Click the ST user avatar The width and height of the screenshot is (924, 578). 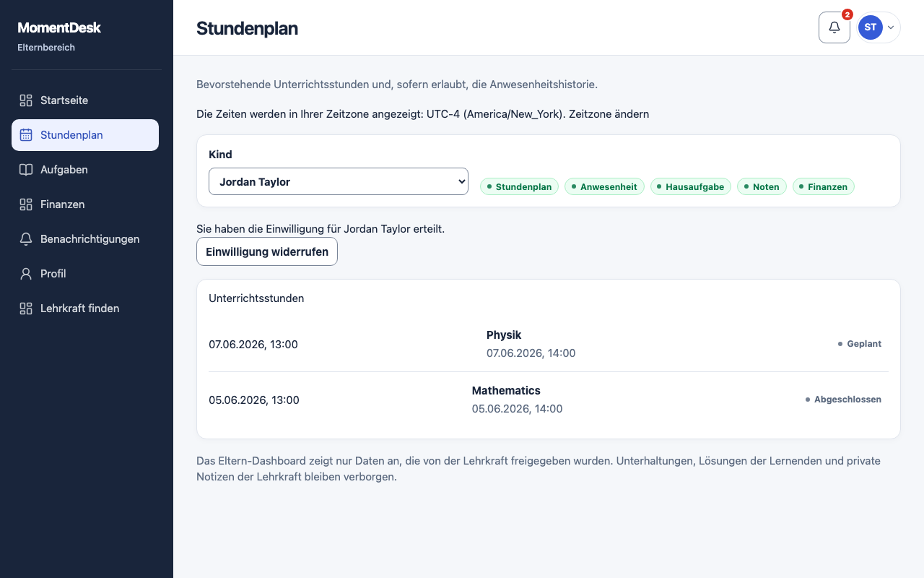tap(871, 27)
